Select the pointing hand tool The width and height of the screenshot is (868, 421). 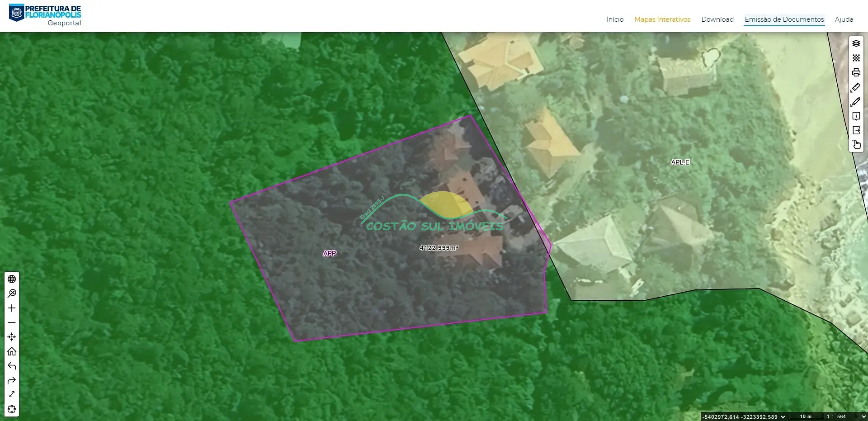pyautogui.click(x=856, y=145)
